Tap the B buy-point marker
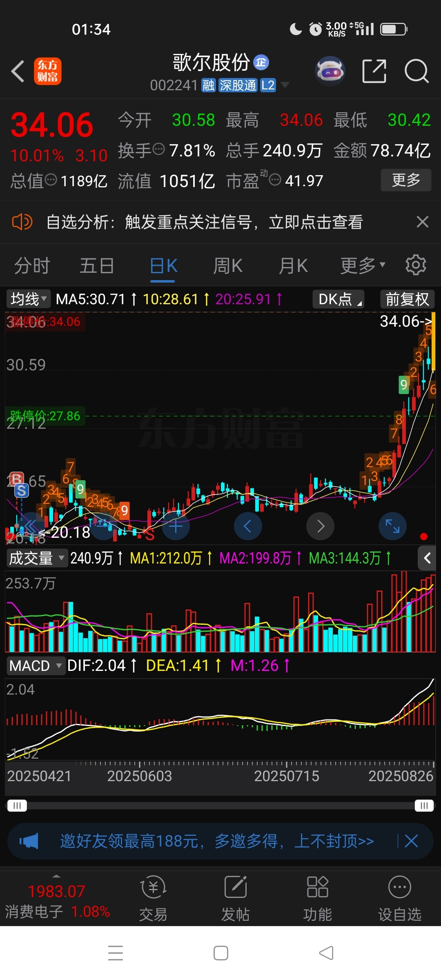This screenshot has width=441, height=980. tap(16, 478)
